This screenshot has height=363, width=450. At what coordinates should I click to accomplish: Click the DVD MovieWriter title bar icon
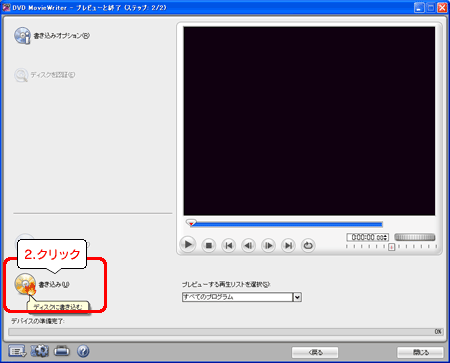6,7
